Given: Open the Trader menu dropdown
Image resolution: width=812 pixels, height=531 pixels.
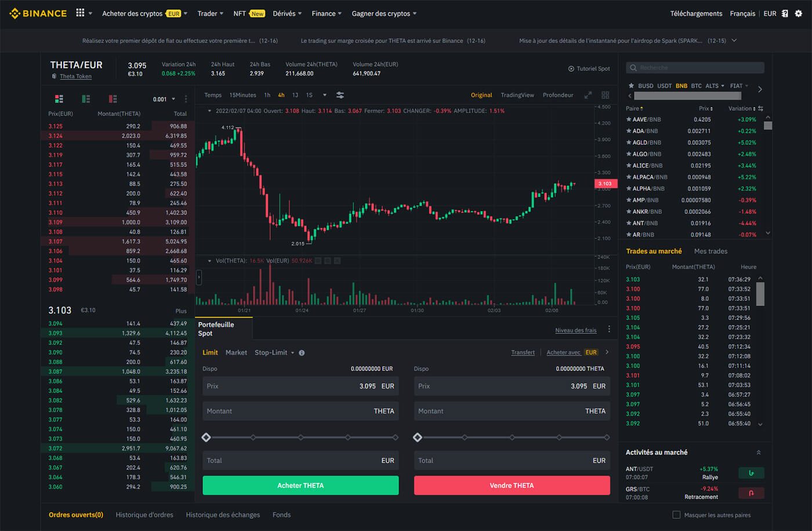Looking at the screenshot, I should click(210, 13).
